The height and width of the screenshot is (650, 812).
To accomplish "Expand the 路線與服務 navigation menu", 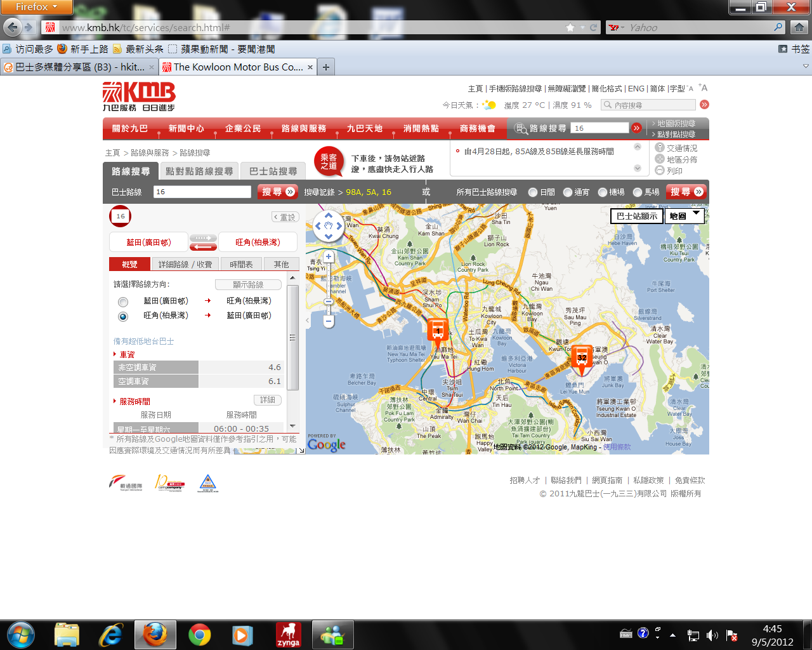I will [x=303, y=128].
